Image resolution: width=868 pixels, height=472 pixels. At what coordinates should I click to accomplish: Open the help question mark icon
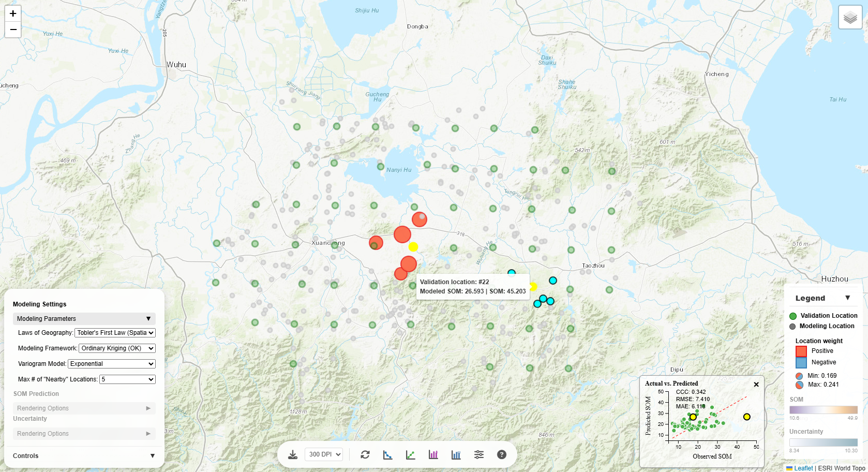(502, 454)
